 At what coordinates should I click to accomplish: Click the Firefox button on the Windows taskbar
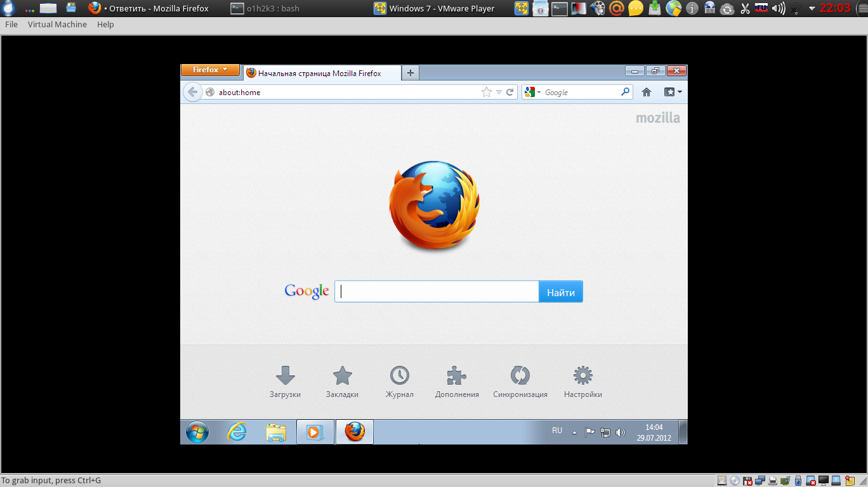355,432
